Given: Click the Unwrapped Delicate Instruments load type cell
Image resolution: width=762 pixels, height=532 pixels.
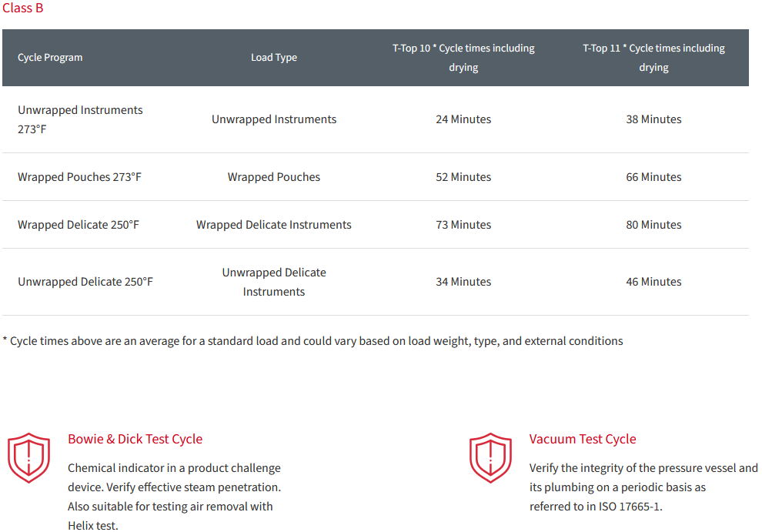Looking at the screenshot, I should (x=274, y=282).
